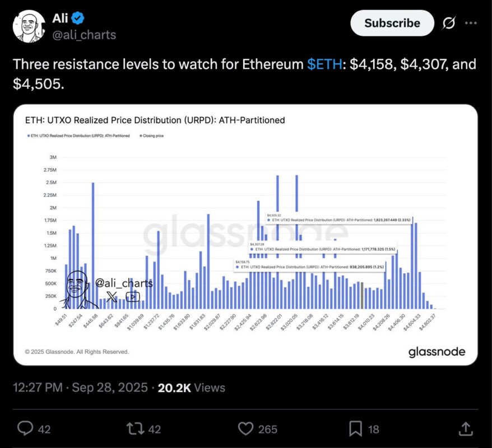The width and height of the screenshot is (492, 448).
Task: Click the share upload arrow icon
Action: pos(465,429)
